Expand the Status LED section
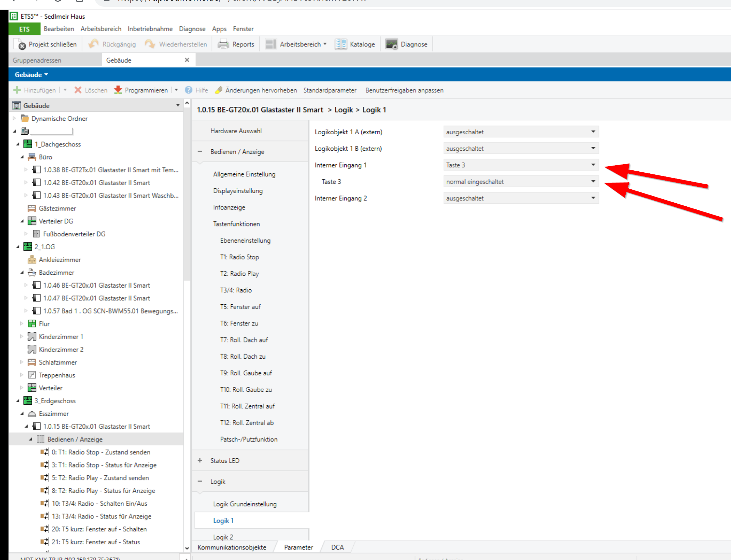The width and height of the screenshot is (731, 560). tap(200, 461)
